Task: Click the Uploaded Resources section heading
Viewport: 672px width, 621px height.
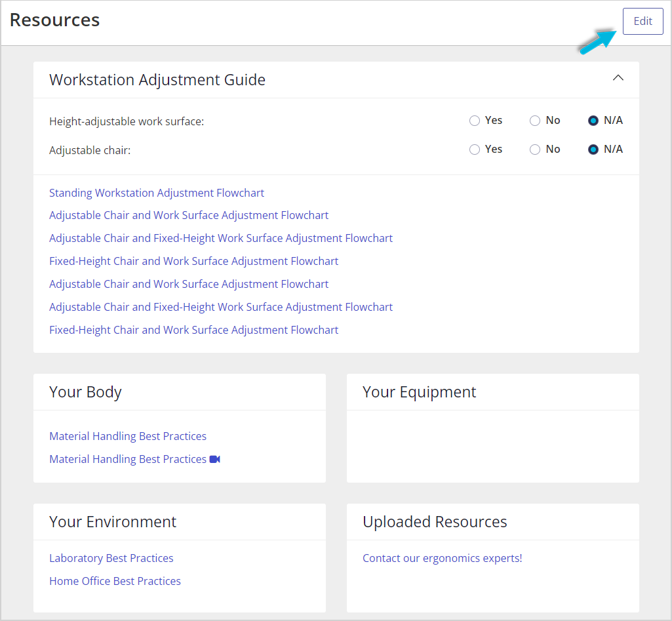Action: [435, 522]
